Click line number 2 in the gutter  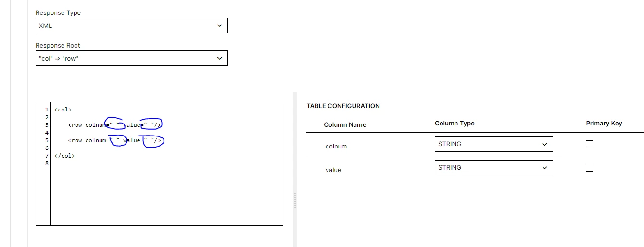point(47,118)
